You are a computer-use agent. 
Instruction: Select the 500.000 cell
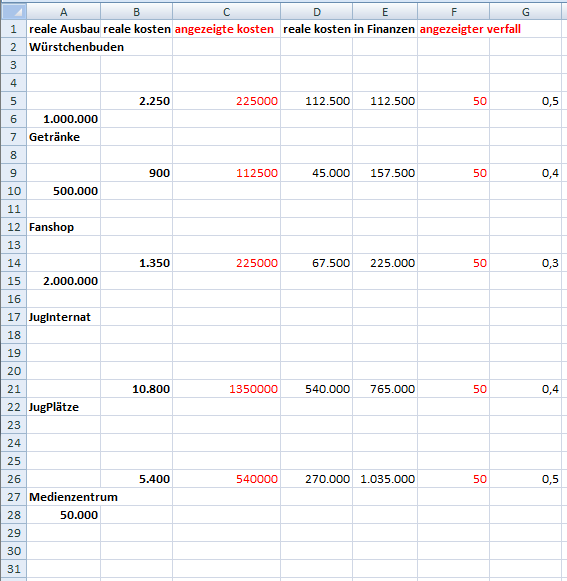click(x=63, y=191)
